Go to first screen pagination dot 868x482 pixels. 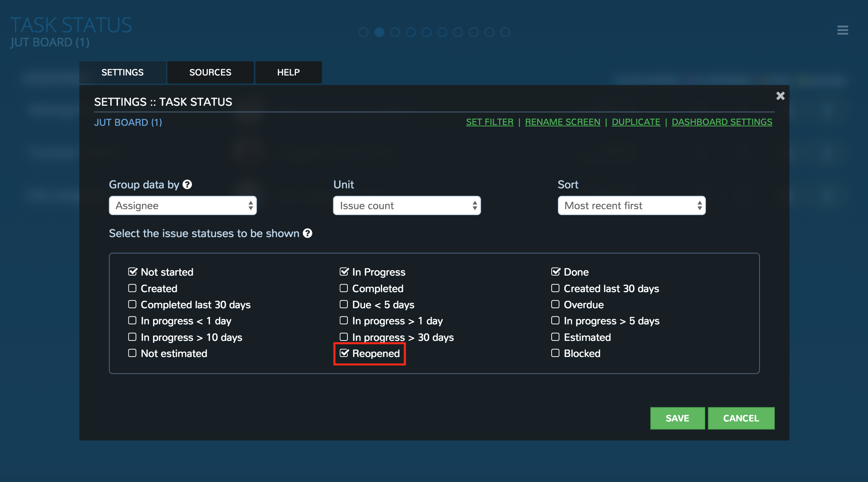(364, 32)
